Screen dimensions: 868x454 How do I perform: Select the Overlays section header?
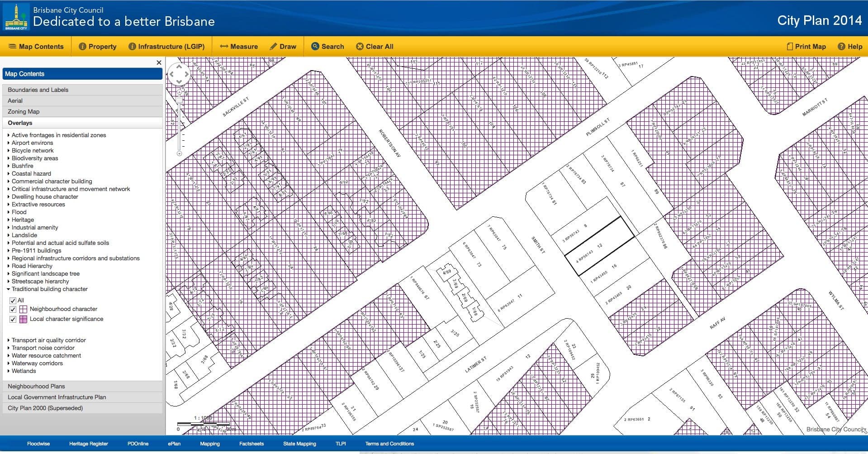pos(82,123)
